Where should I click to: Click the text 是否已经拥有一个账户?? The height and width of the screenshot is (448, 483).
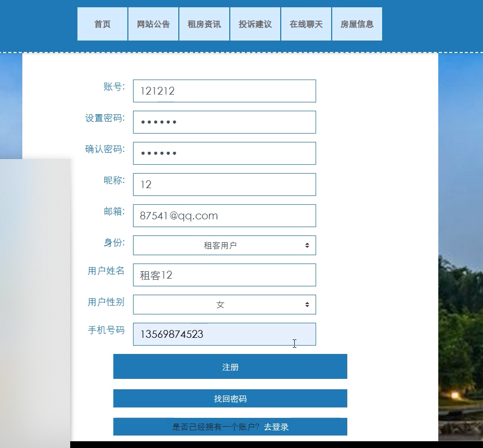[216, 427]
